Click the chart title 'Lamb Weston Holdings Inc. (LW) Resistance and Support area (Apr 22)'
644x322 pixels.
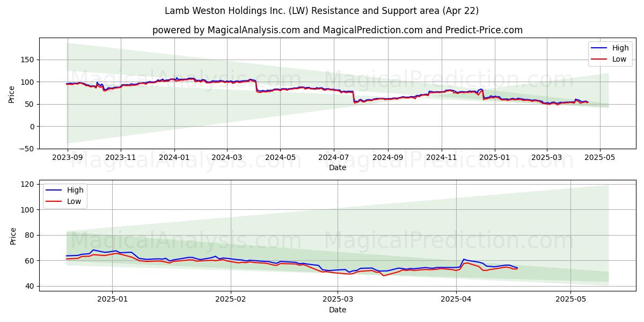tap(321, 11)
